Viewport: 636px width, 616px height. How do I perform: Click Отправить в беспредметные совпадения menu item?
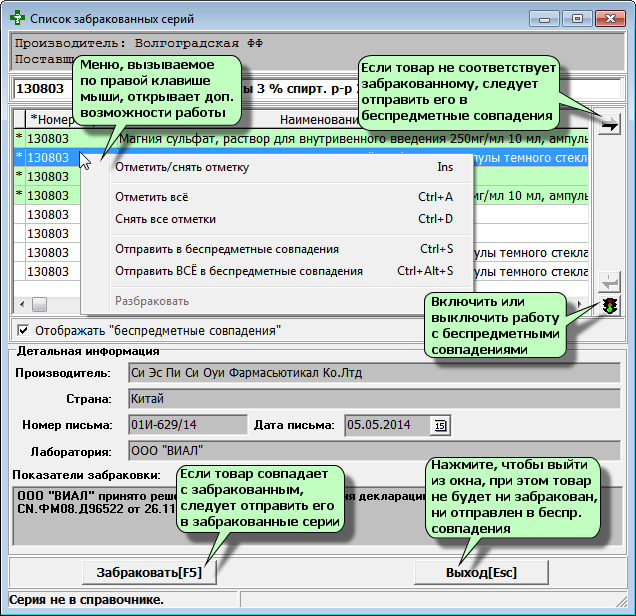[227, 249]
